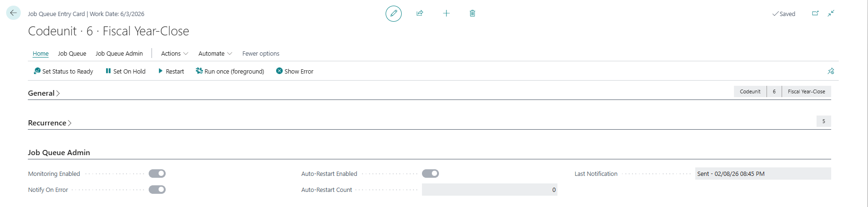Open the Actions dropdown menu
The image size is (868, 207).
174,54
